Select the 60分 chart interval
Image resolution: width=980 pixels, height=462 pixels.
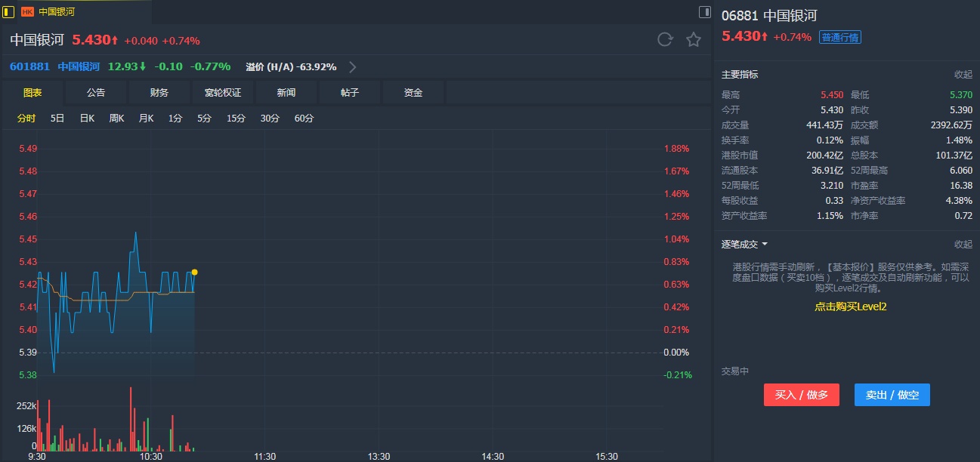point(304,119)
